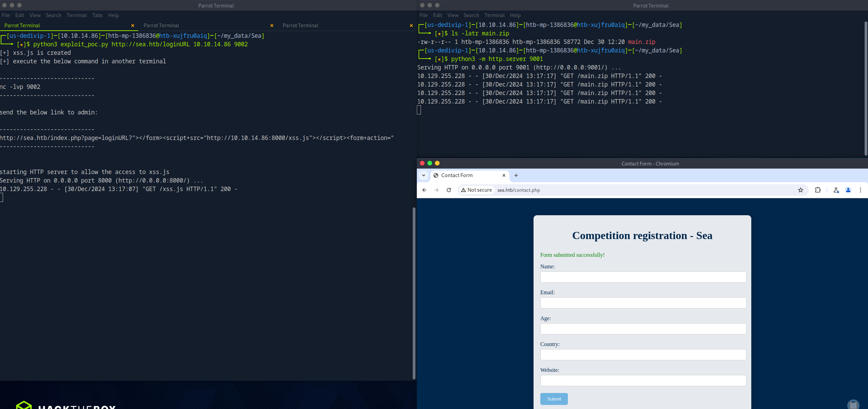Click 'send the below link to admin:' line
The image size is (868, 409).
(x=49, y=112)
